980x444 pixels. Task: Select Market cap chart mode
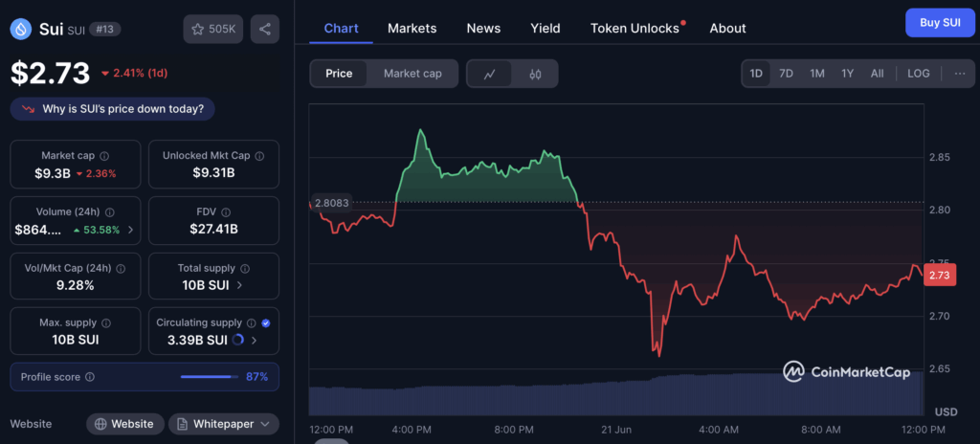(x=412, y=74)
